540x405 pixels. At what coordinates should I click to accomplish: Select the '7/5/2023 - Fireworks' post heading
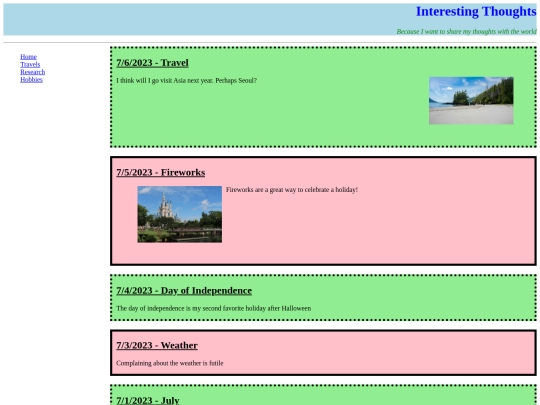click(160, 172)
